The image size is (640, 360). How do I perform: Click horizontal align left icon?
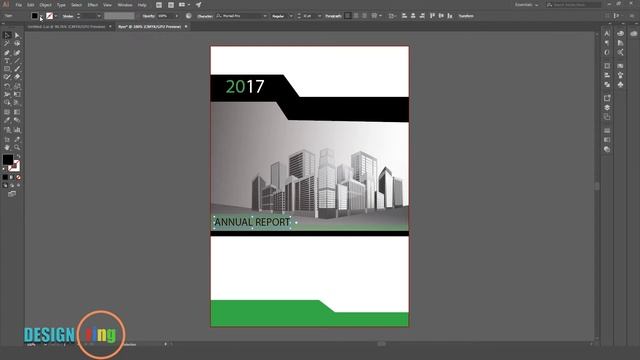[x=404, y=16]
